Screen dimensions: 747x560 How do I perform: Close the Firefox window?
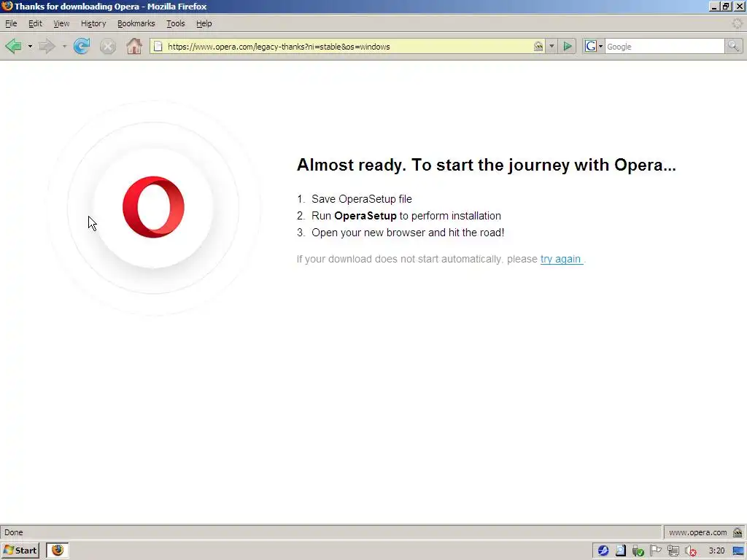coord(740,6)
